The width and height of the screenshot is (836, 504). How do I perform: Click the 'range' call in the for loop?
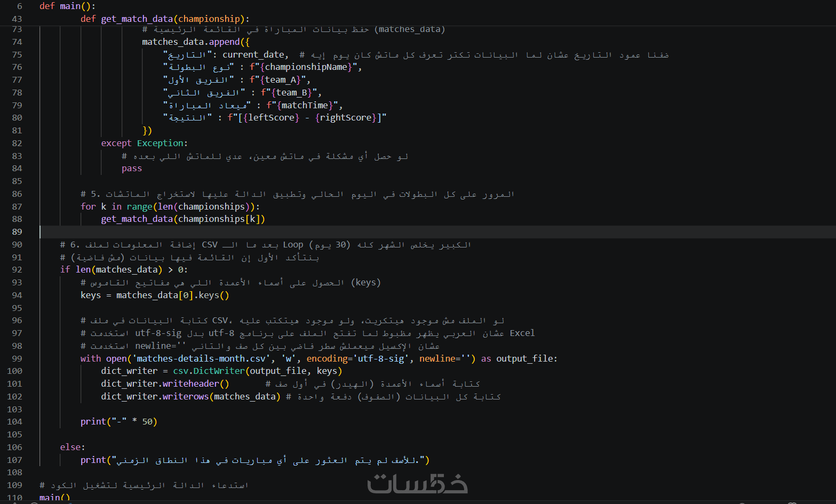coord(139,206)
